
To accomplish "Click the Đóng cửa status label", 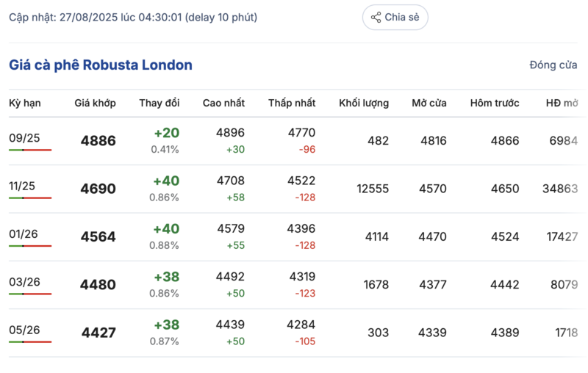I will click(x=553, y=65).
